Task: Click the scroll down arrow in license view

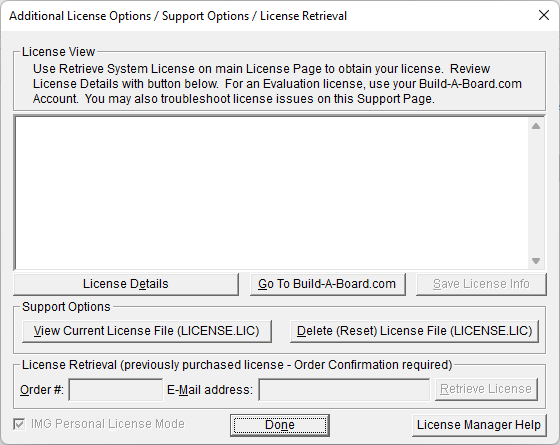Action: [536, 261]
